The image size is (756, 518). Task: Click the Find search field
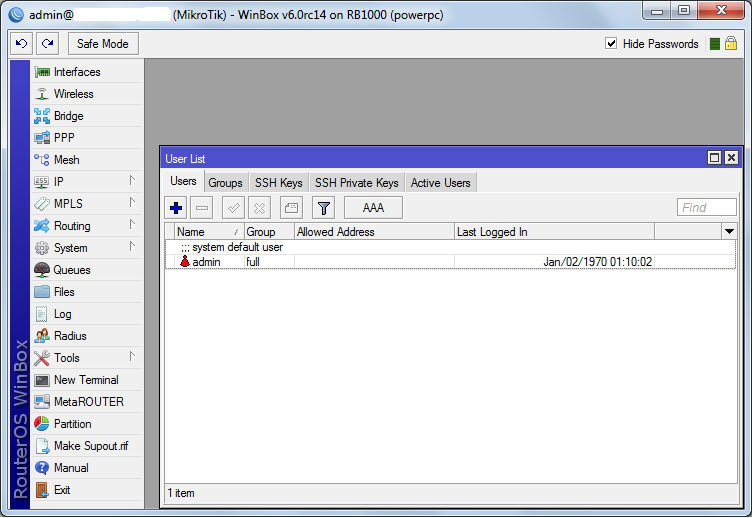(x=707, y=207)
